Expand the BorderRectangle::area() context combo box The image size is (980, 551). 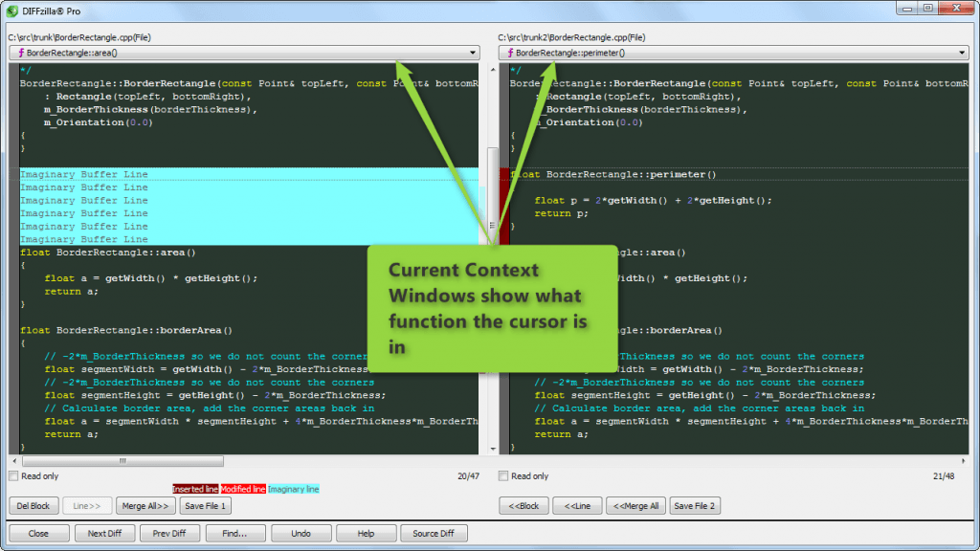[x=474, y=53]
